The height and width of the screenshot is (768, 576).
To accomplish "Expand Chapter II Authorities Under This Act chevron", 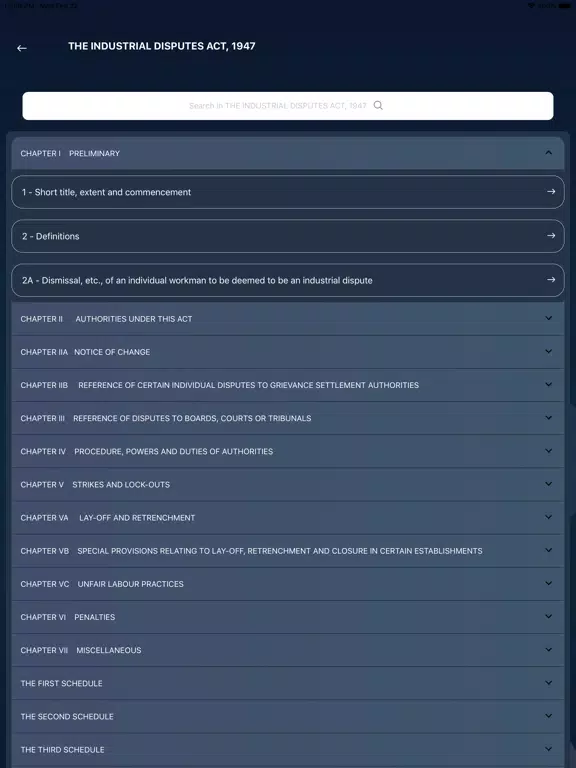I will click(x=549, y=318).
